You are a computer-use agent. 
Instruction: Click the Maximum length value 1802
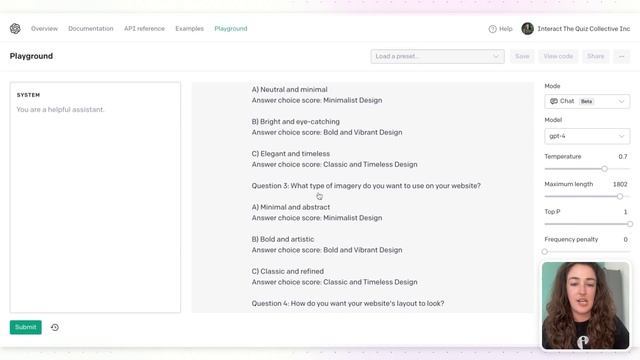[620, 184]
